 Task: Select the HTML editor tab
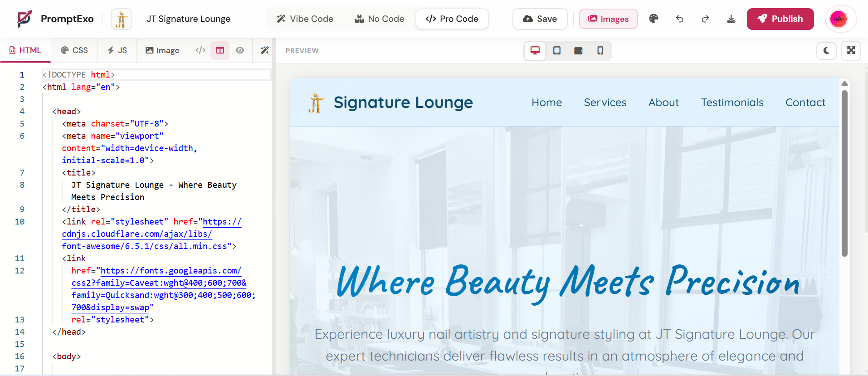[x=25, y=50]
